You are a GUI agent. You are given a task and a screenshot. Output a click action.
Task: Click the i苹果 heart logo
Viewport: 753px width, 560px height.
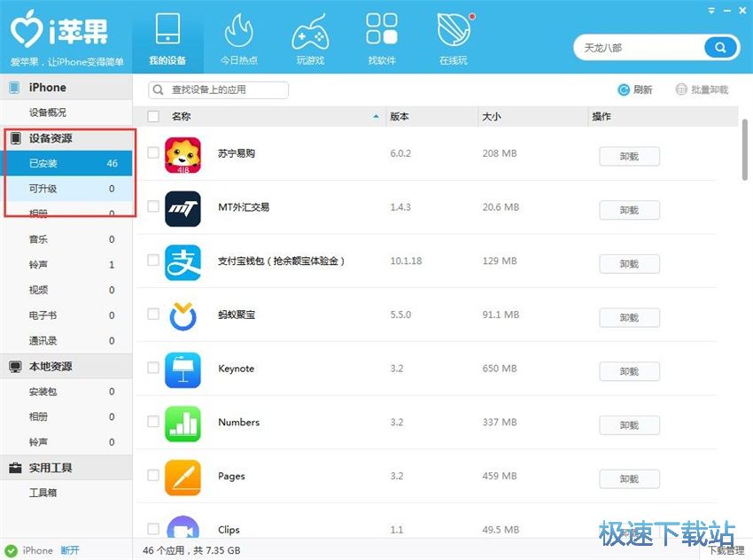point(27,28)
